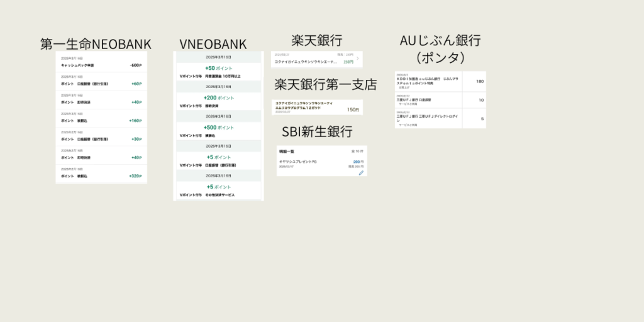The width and height of the screenshot is (644, 322).
Task: Click the 三菱UFJダイレクトログイン 5 point row
Action: [x=440, y=119]
